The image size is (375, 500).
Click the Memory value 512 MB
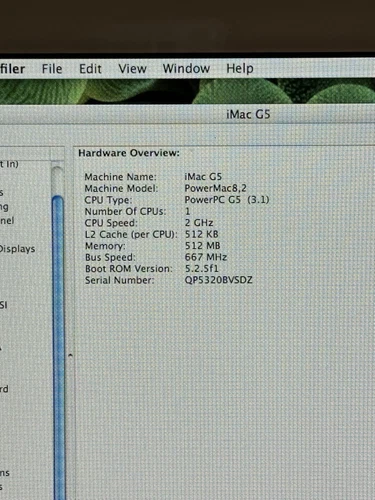(202, 246)
